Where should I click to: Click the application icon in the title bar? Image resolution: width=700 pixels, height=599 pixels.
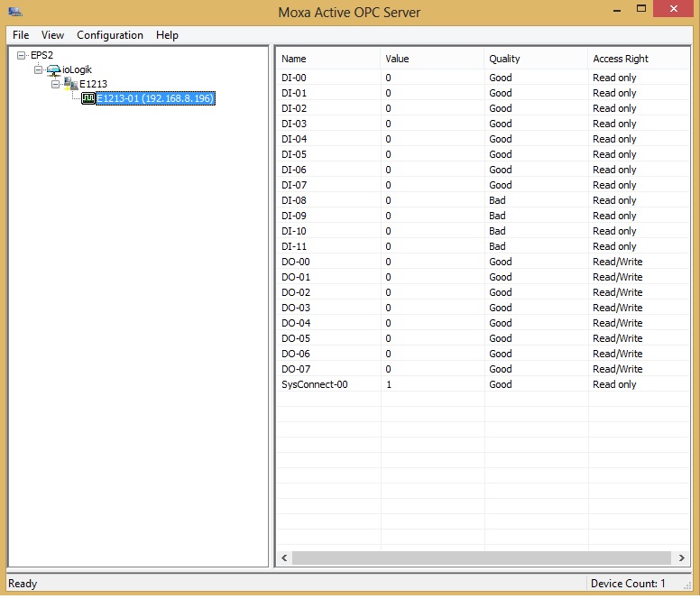[x=15, y=12]
